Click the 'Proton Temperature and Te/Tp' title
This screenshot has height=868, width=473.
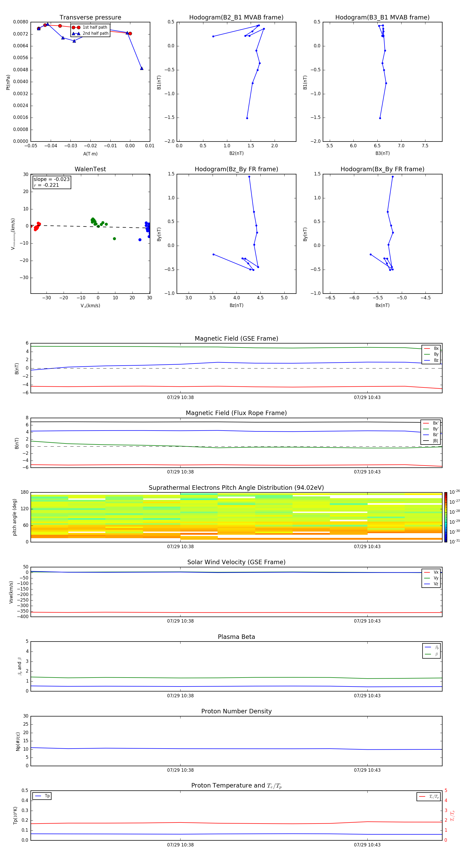coord(236,786)
